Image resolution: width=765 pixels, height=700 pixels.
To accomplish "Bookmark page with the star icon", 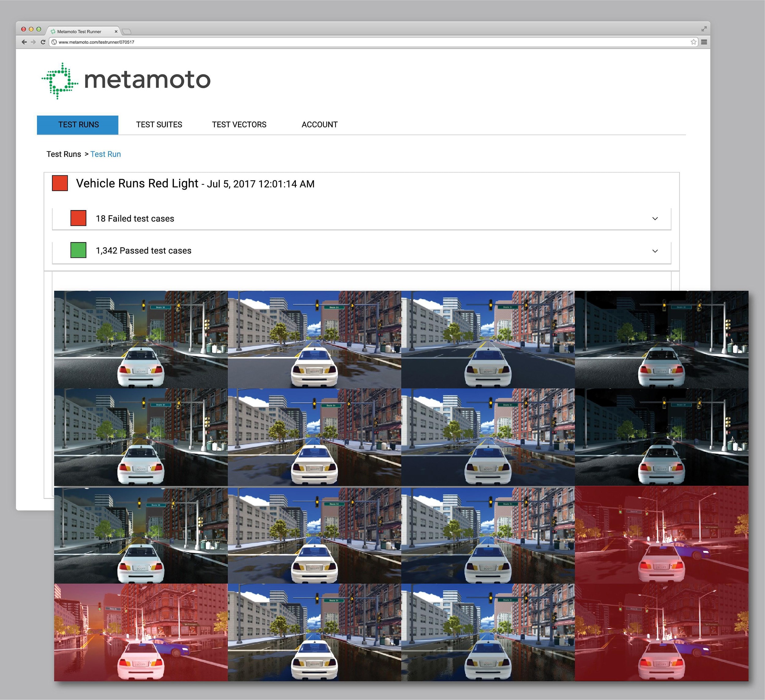I will pyautogui.click(x=694, y=42).
